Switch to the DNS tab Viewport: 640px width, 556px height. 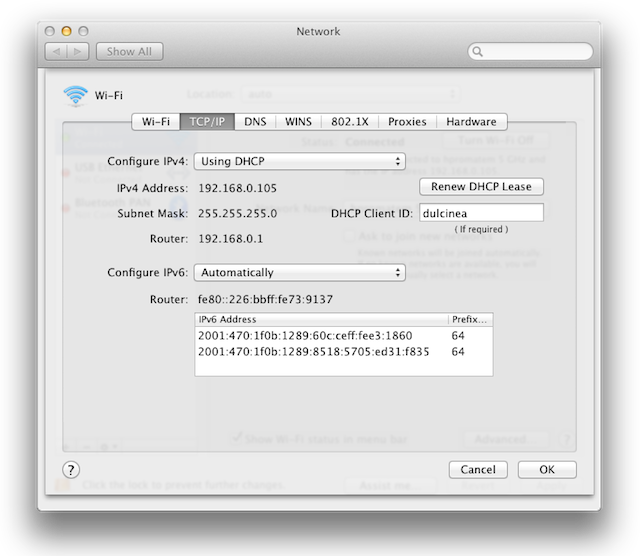(x=255, y=122)
